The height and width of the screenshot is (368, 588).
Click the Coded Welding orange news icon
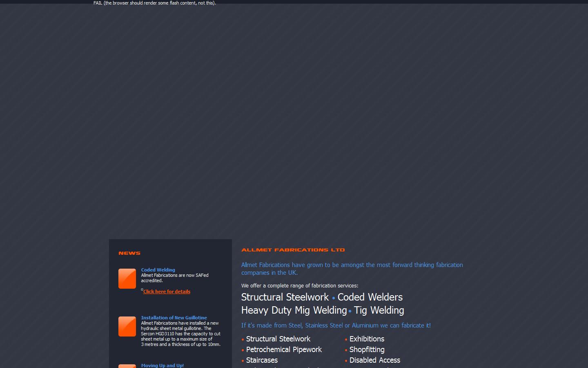click(127, 278)
